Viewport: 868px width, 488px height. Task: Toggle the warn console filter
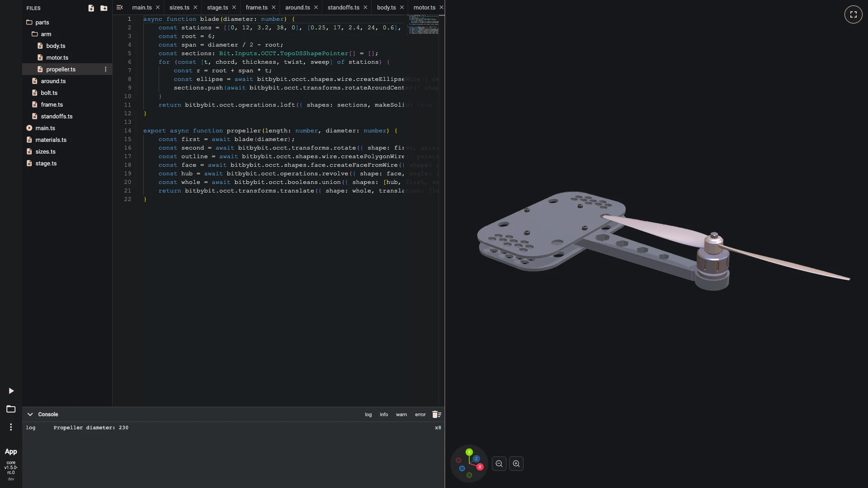tap(401, 414)
